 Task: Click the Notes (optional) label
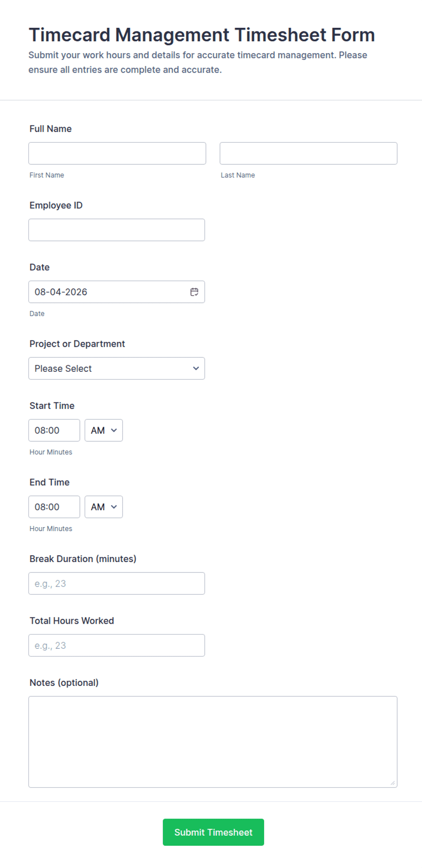pyautogui.click(x=64, y=683)
